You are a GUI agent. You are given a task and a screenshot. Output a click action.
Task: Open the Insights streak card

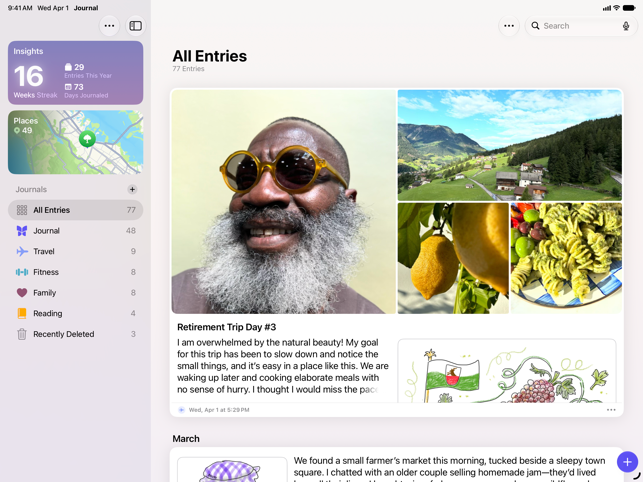point(75,73)
